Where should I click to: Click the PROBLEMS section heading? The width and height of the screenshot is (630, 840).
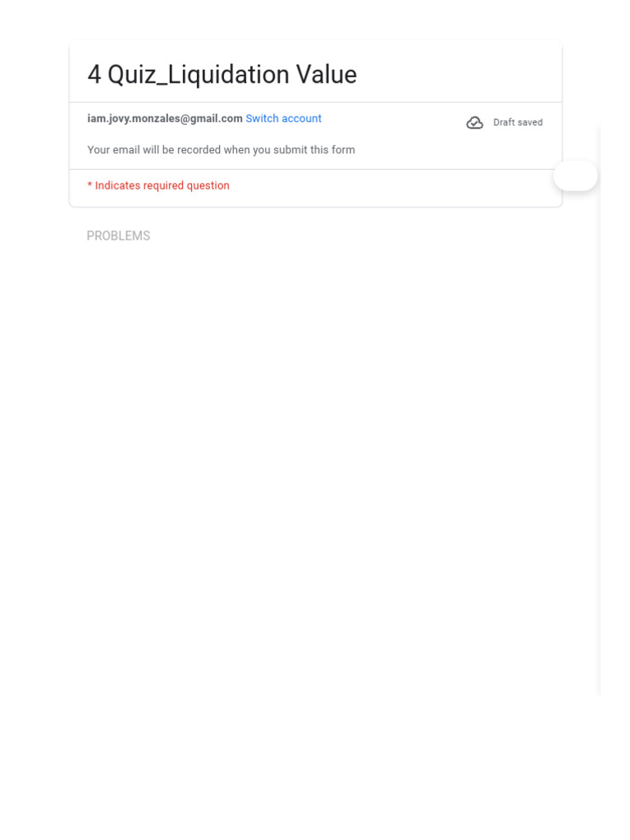pyautogui.click(x=118, y=236)
